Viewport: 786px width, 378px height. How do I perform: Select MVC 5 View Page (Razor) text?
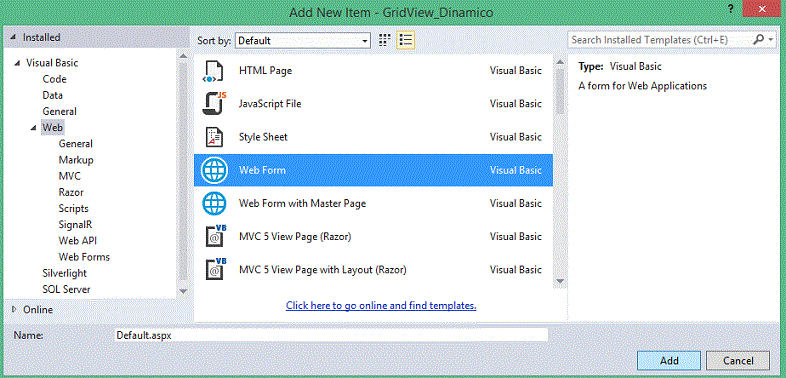(295, 236)
